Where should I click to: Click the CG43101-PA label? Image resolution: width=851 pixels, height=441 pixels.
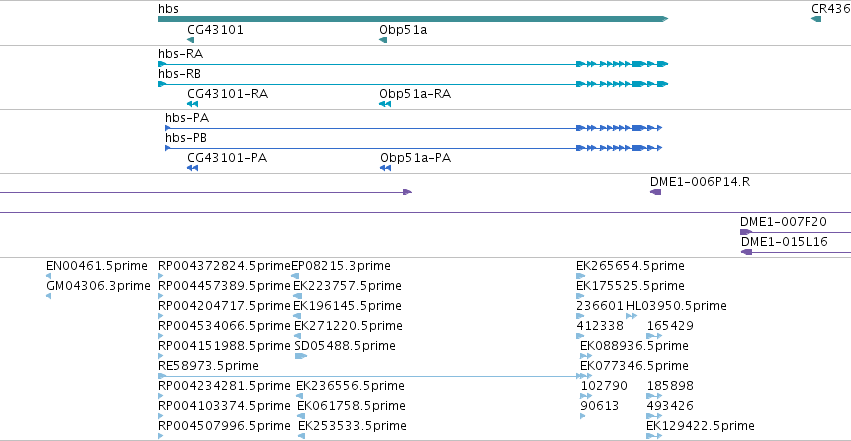pyautogui.click(x=227, y=158)
